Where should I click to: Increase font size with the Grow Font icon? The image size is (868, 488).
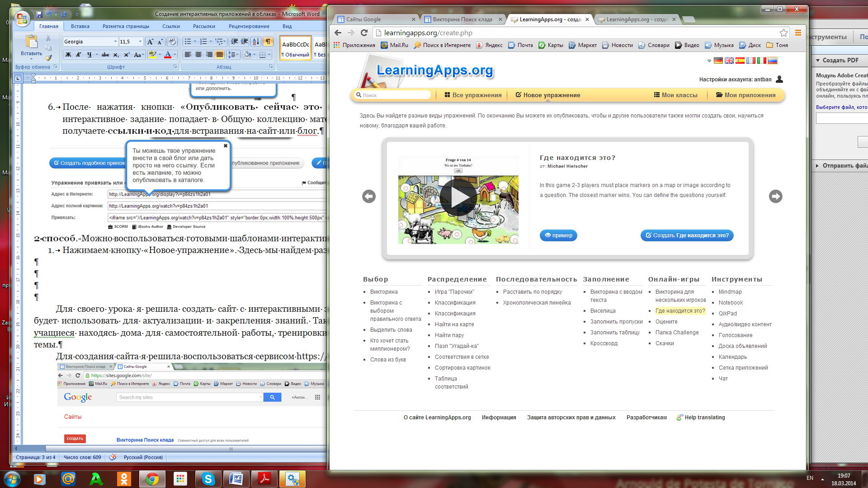[151, 42]
